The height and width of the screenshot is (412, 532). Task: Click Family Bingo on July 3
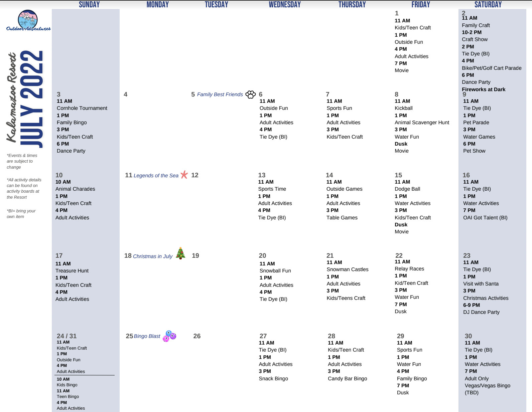coord(72,123)
